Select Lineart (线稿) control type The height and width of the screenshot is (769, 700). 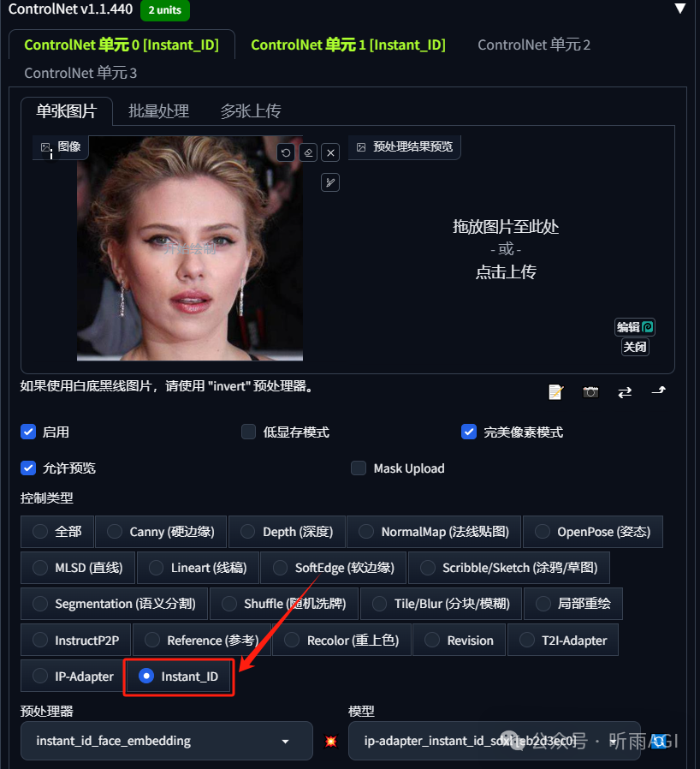point(198,568)
